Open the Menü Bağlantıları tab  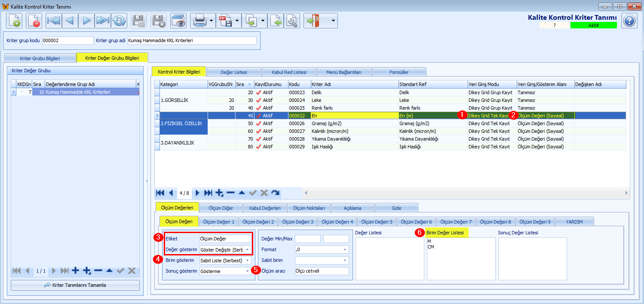pos(344,72)
